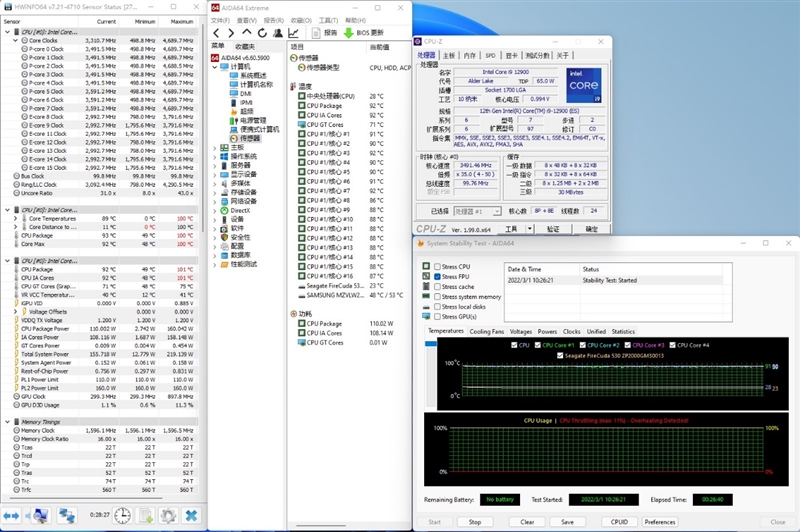Click Clear button in stability test
Screen dimensions: 800x532
tap(527, 522)
